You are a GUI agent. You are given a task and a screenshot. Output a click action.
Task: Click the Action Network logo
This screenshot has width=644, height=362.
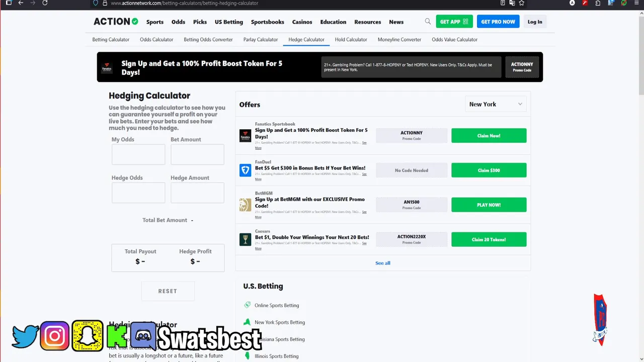(x=116, y=22)
